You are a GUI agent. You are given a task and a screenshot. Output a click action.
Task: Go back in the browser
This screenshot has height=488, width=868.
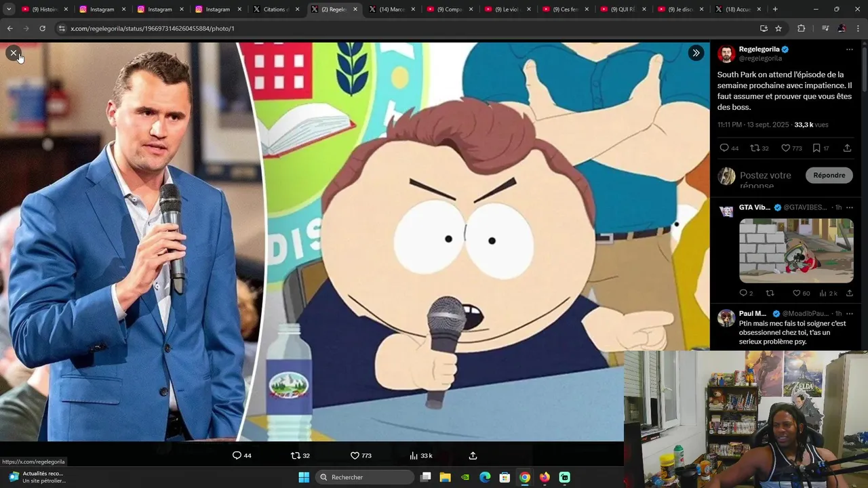pos(9,28)
